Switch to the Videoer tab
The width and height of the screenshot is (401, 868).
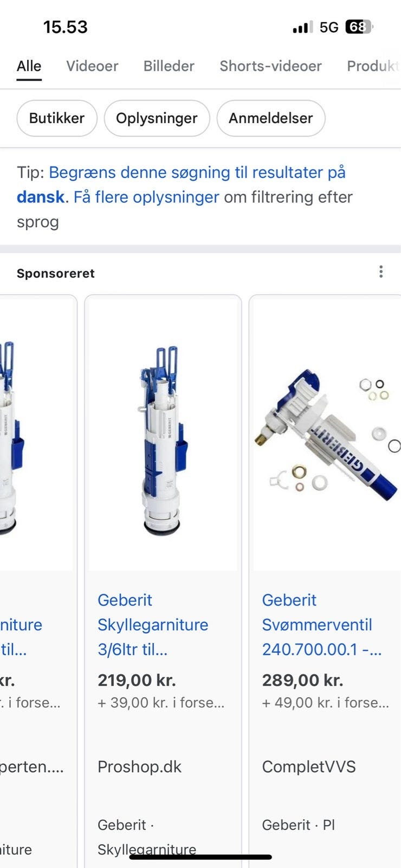(x=92, y=66)
